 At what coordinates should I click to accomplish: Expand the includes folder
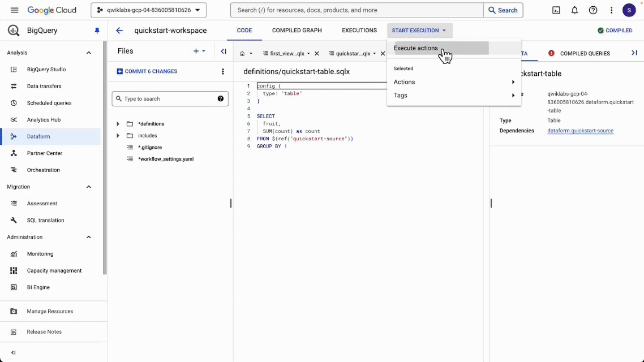pyautogui.click(x=118, y=135)
